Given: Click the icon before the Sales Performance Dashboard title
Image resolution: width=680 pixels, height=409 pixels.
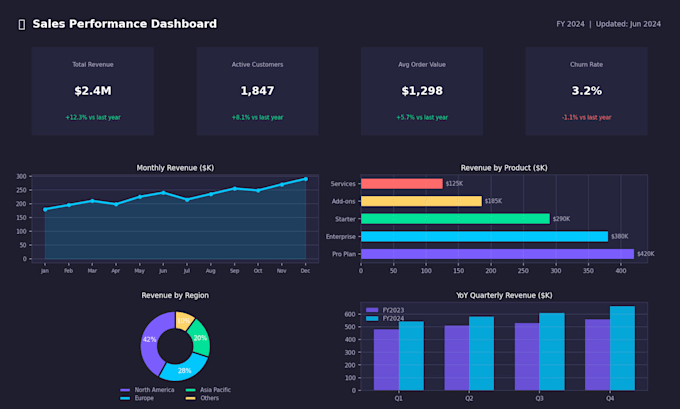Looking at the screenshot, I should pos(22,25).
